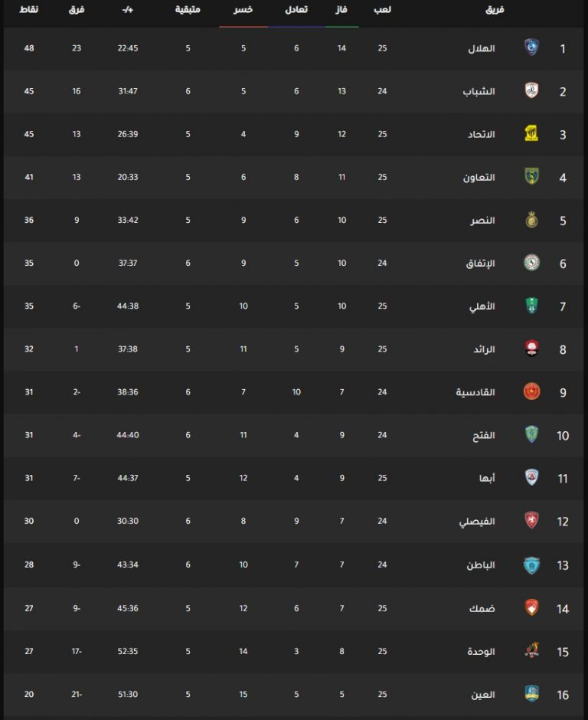Screen dimensions: 588x720
Task: Click the Al-Ettifaq round logo
Action: click(531, 263)
